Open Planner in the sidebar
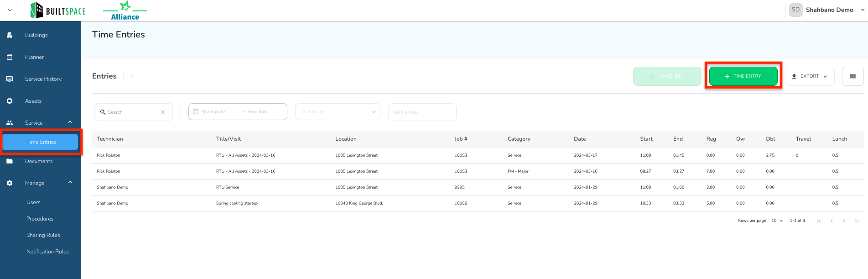 (35, 57)
